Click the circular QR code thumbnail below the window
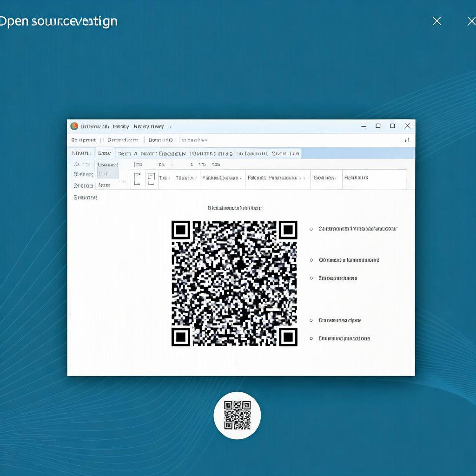 tap(237, 415)
